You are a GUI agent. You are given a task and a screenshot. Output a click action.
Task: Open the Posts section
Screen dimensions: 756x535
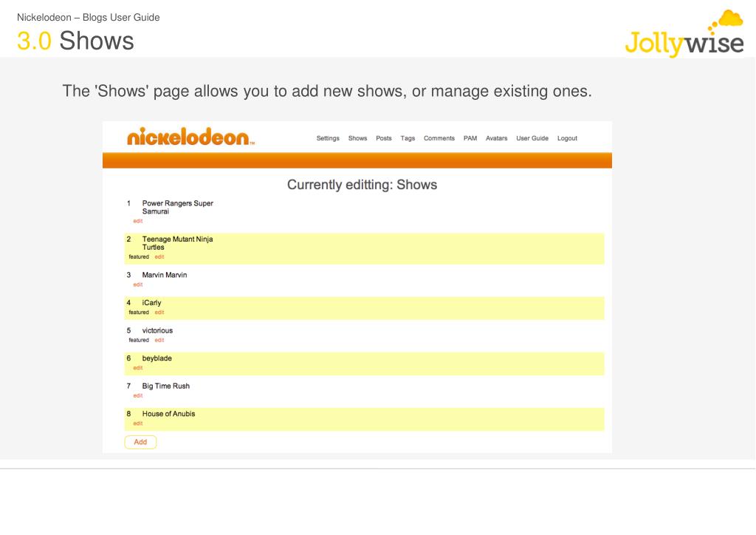click(x=384, y=138)
